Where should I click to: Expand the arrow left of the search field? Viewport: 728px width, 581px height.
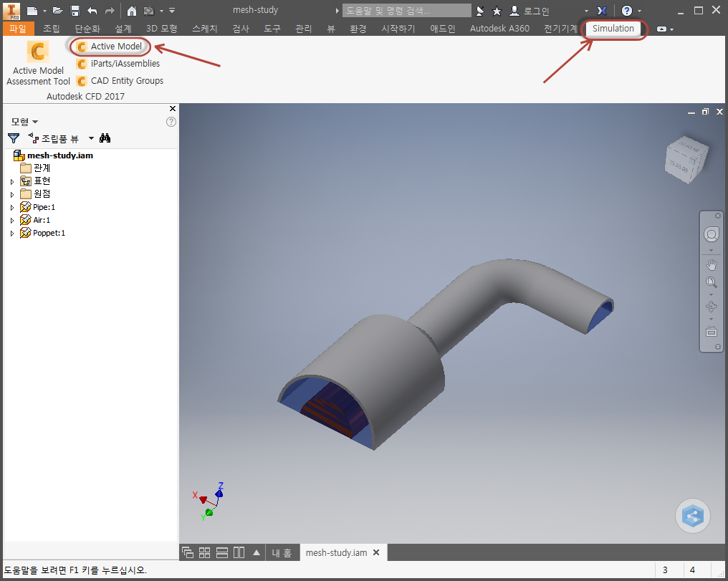(337, 11)
